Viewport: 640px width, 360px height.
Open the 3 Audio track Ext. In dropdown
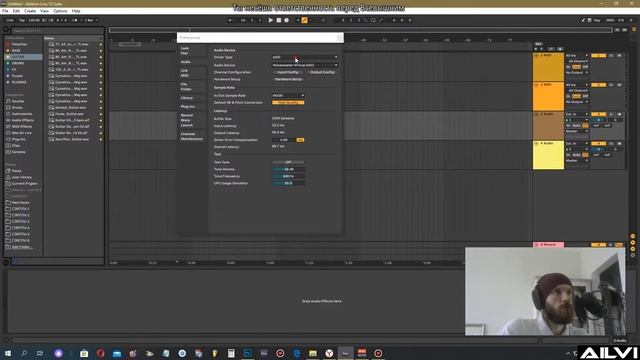coord(577,114)
